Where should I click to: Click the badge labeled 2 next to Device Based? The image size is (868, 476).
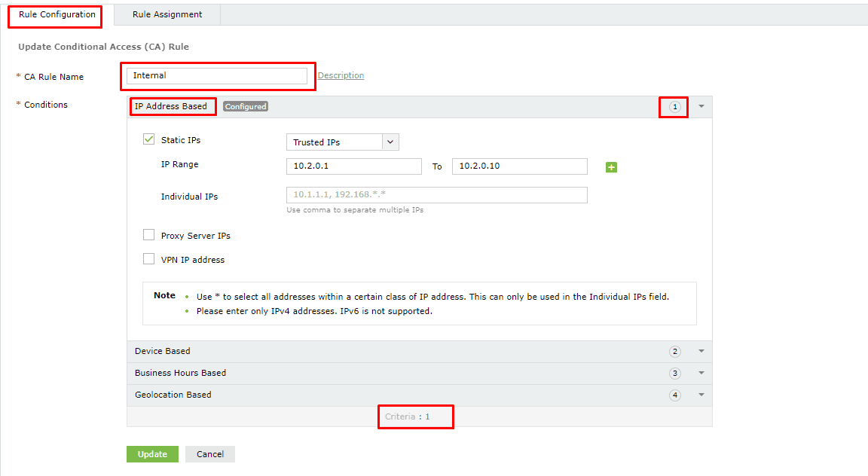675,351
